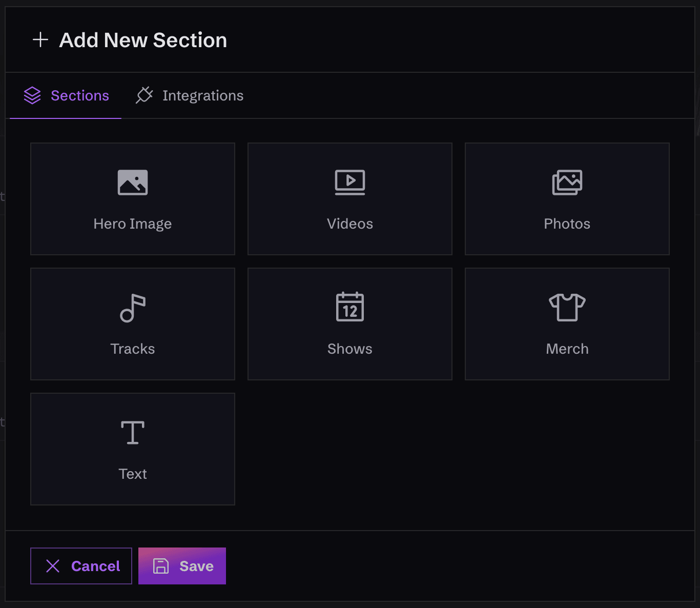700x608 pixels.
Task: Select the Photos gallery icon
Action: click(x=567, y=181)
